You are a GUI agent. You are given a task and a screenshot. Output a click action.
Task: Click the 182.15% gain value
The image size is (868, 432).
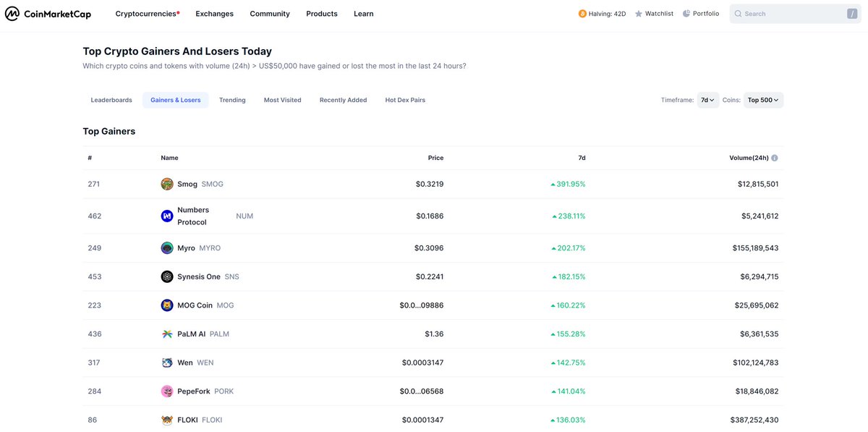click(569, 276)
